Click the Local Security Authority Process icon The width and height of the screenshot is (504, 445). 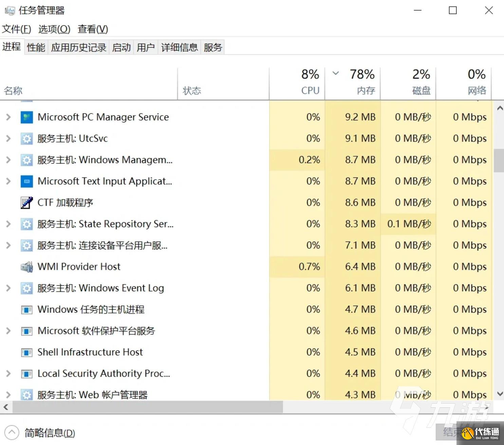pyautogui.click(x=26, y=374)
